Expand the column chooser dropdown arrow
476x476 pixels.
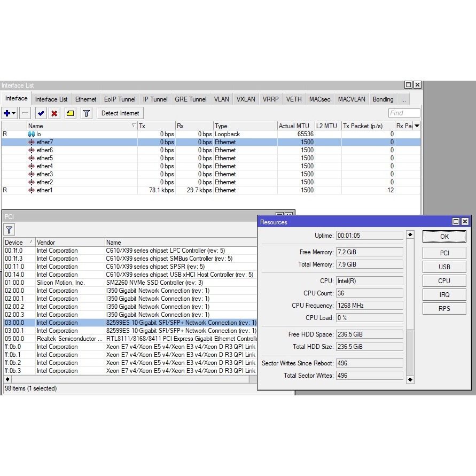(417, 126)
